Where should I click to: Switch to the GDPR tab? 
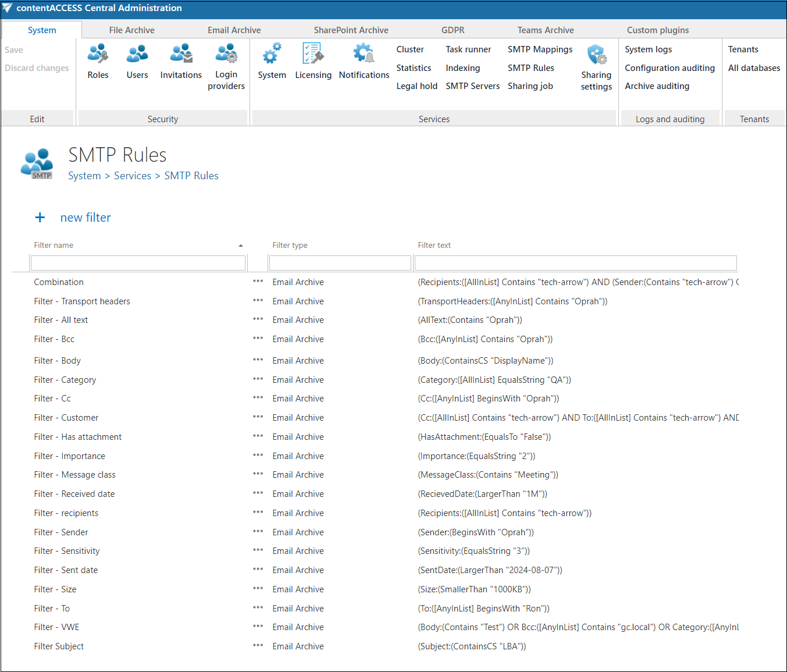tap(453, 30)
